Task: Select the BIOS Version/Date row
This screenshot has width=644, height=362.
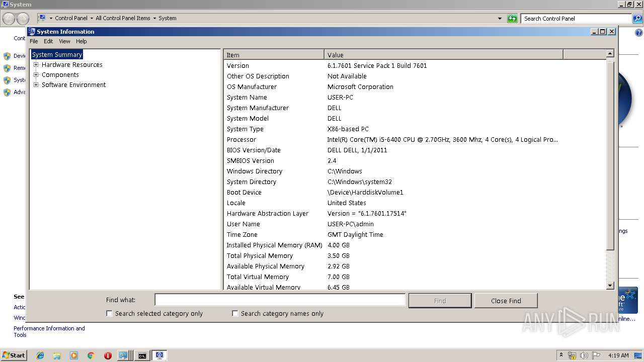Action: click(x=415, y=150)
